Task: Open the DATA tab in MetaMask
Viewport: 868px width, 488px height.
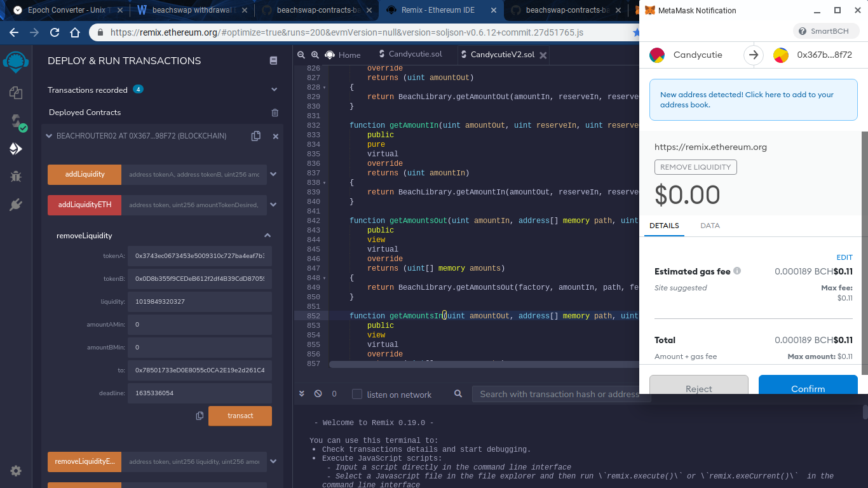Action: 710,226
